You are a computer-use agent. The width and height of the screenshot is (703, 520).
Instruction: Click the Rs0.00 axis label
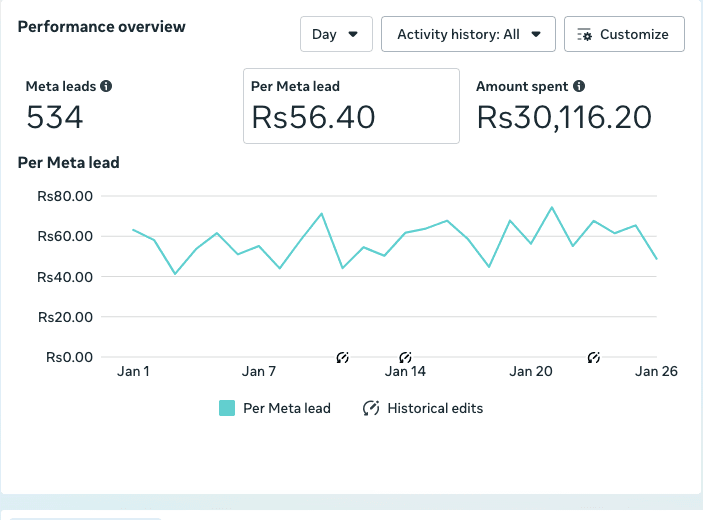69,357
